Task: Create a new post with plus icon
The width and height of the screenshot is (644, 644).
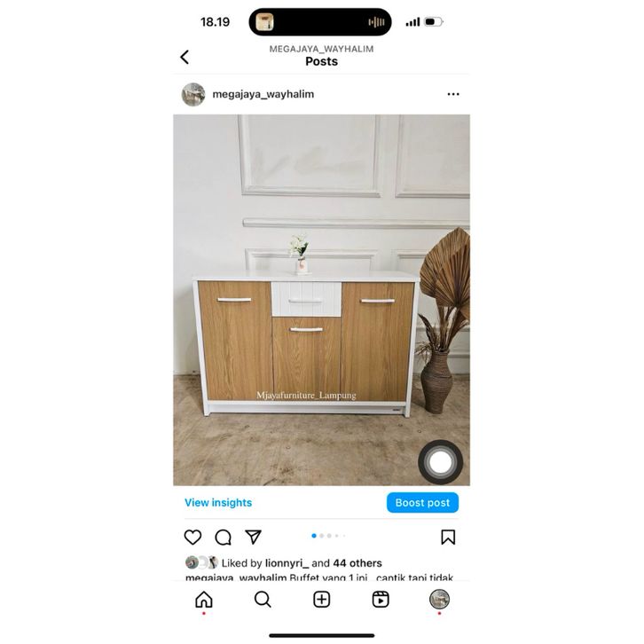Action: point(322,600)
